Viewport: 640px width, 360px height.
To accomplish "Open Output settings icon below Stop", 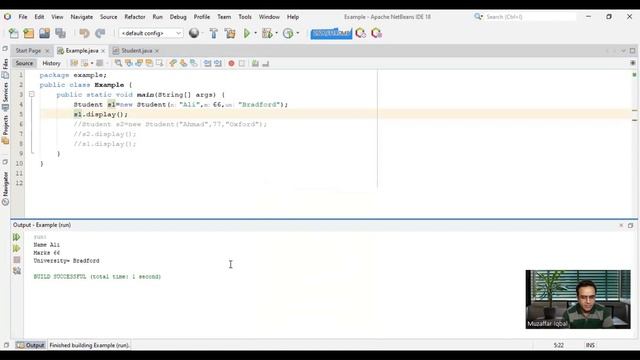I will [x=17, y=271].
